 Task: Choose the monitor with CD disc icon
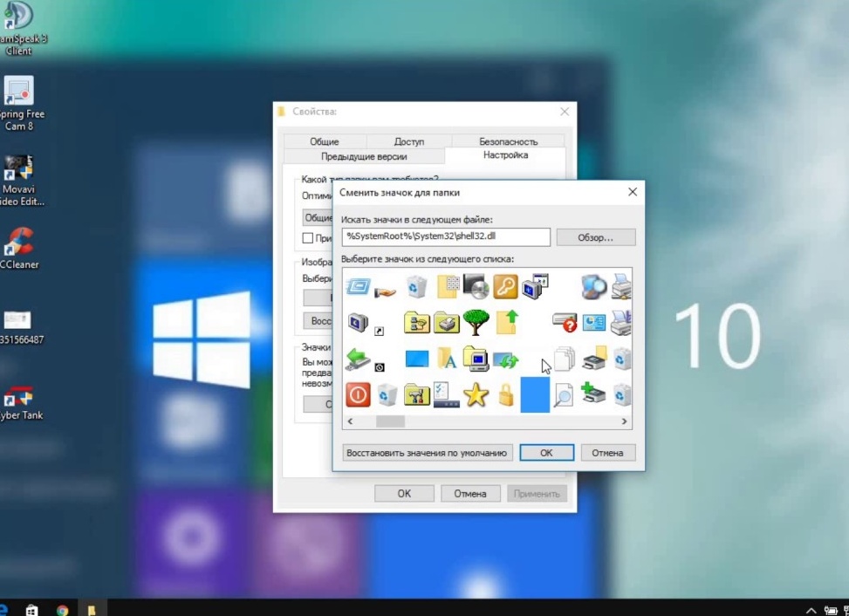pyautogui.click(x=476, y=286)
